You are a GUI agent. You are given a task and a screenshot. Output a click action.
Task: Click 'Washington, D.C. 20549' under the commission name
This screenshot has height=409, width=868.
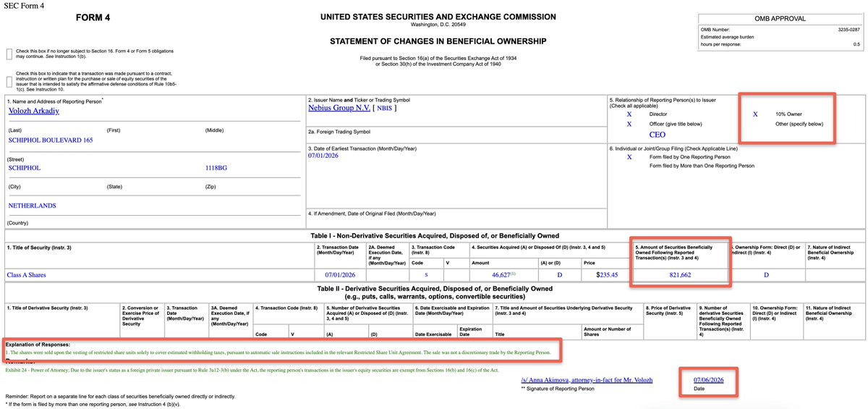tap(438, 25)
